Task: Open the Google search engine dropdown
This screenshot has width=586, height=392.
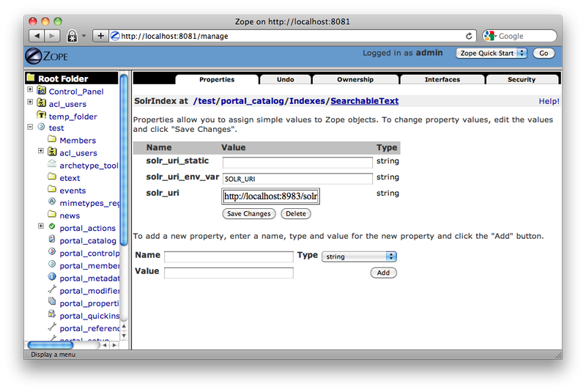Action: 490,36
